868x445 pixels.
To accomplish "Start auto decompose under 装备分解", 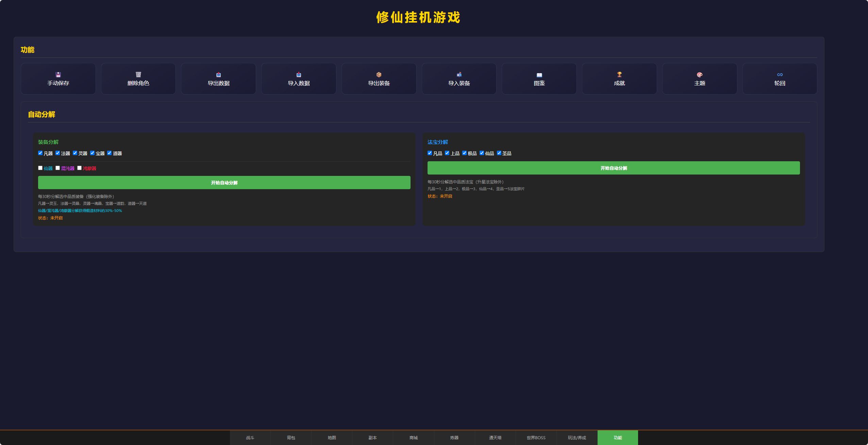I will pos(224,183).
